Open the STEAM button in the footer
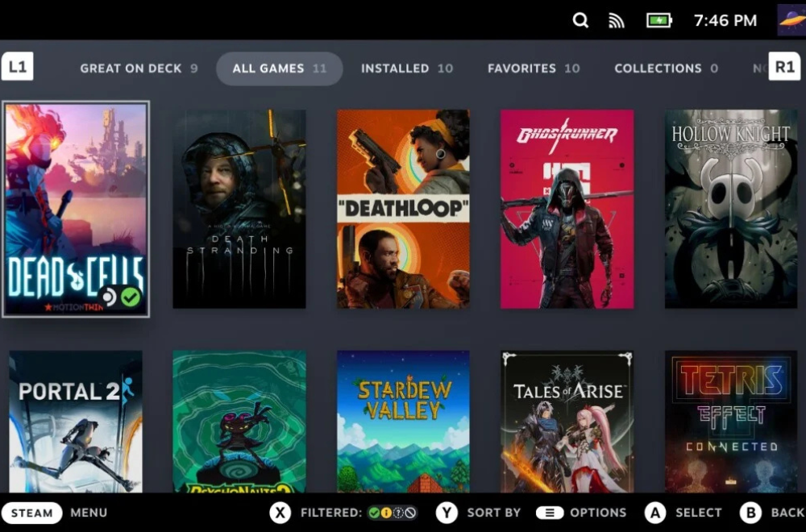806x532 pixels. click(x=32, y=513)
